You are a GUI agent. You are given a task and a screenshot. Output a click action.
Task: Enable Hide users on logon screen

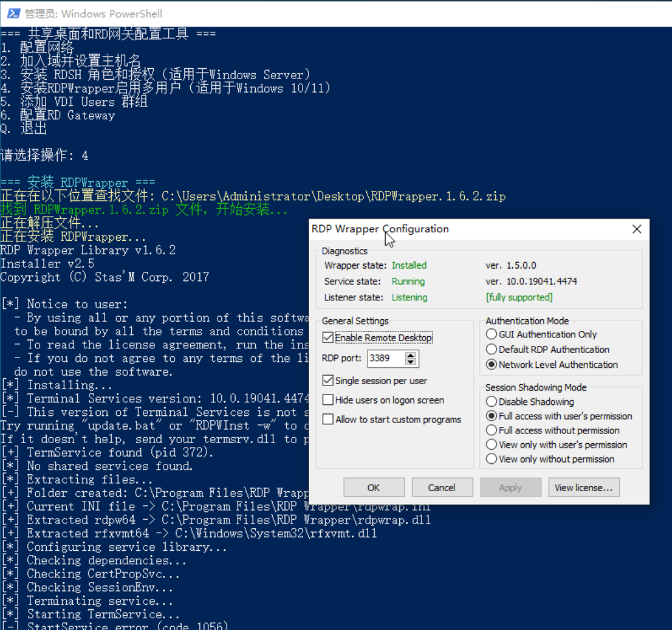pos(329,400)
